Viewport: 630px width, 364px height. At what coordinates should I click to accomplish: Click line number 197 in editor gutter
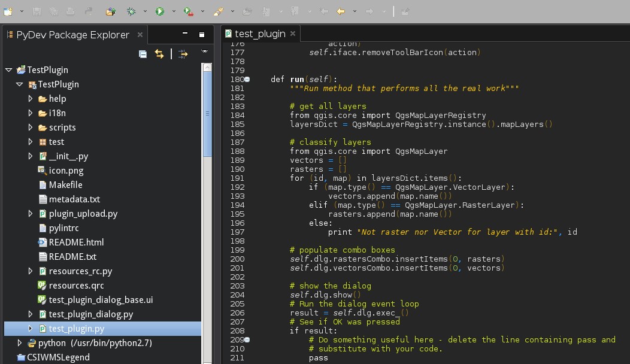[237, 232]
